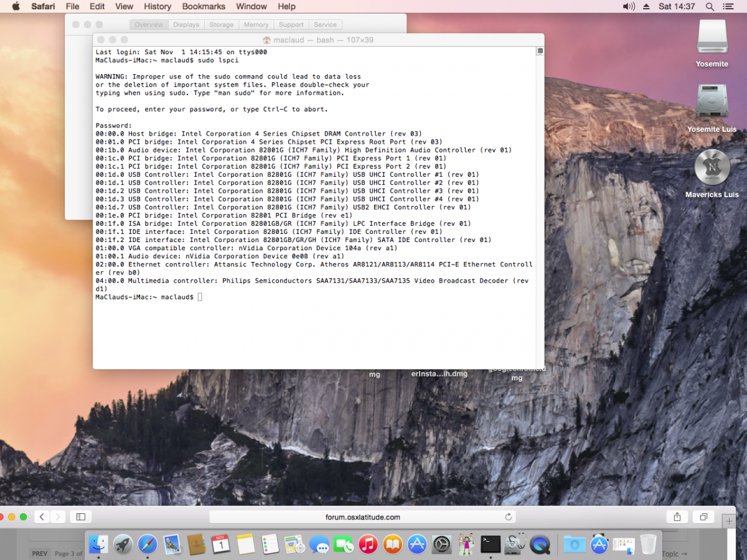Open Launchpad from the Dock
747x560 pixels.
(123, 544)
